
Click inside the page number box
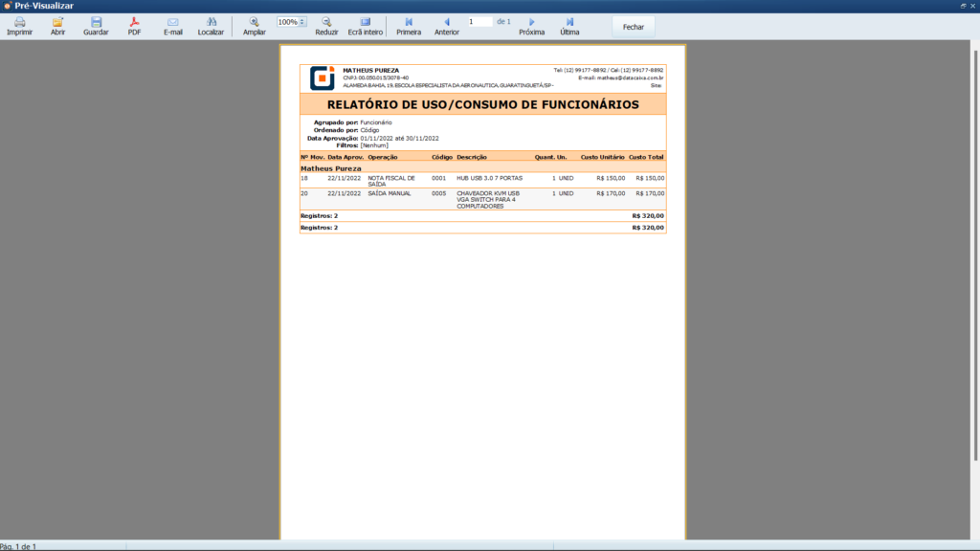479,19
